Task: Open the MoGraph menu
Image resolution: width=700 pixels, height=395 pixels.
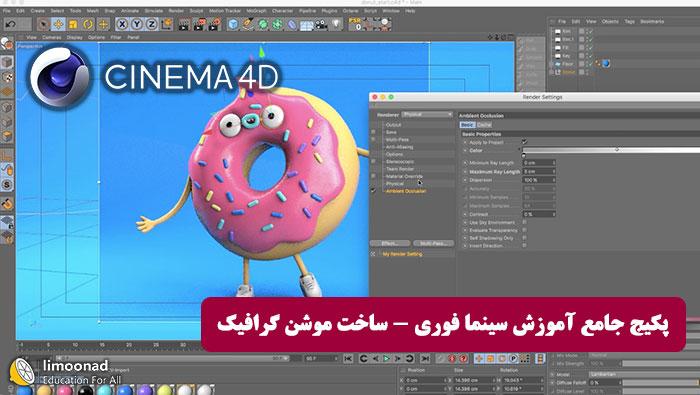Action: tap(256, 11)
